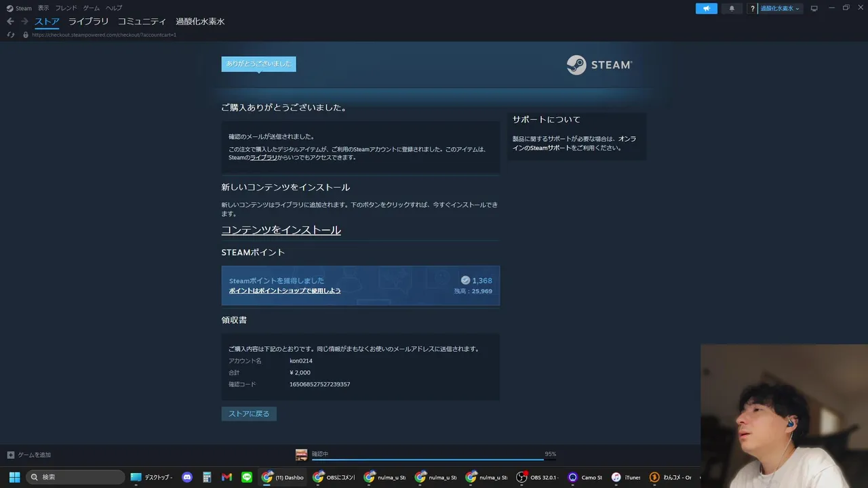Click the question mark help icon
This screenshot has width=868, height=488.
point(752,8)
